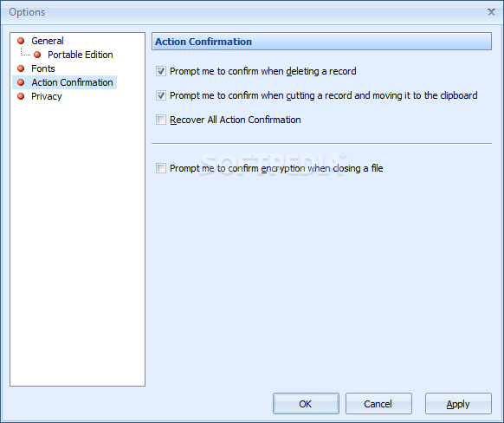Go to the Privacy options page
This screenshot has height=423, width=504.
tap(46, 96)
